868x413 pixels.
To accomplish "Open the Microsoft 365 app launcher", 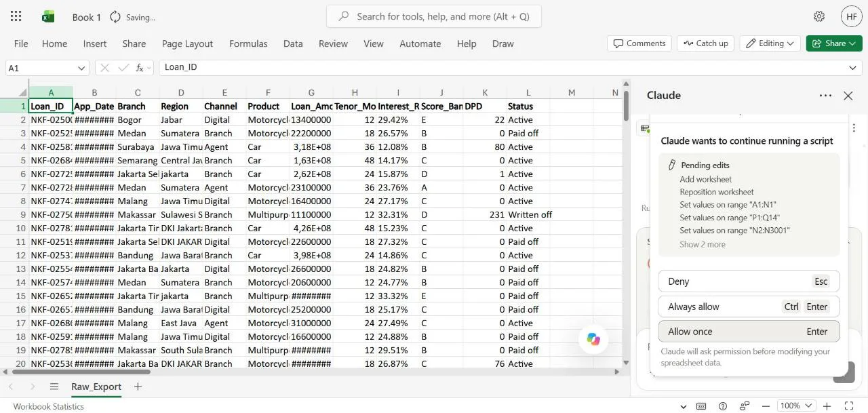I will [x=16, y=16].
